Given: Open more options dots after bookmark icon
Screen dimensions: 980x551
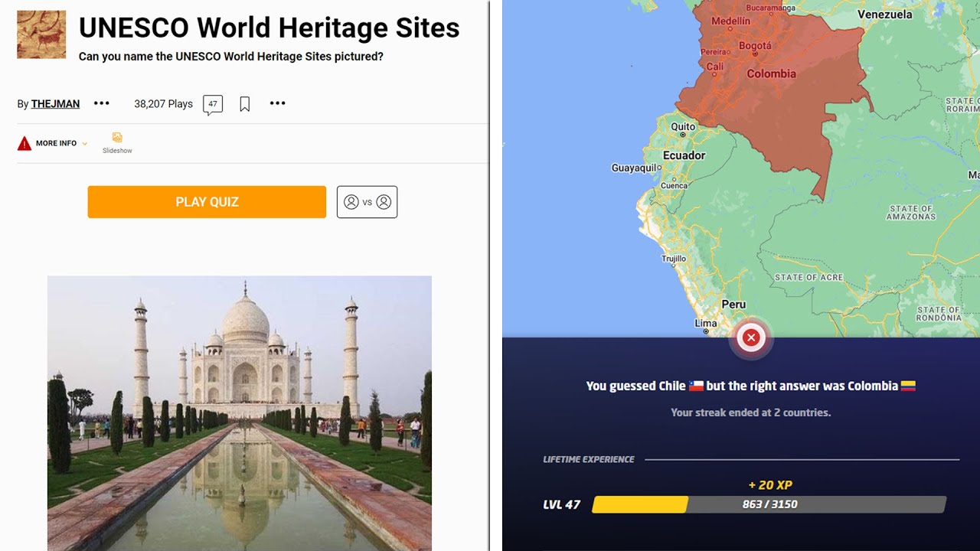Looking at the screenshot, I should point(278,103).
